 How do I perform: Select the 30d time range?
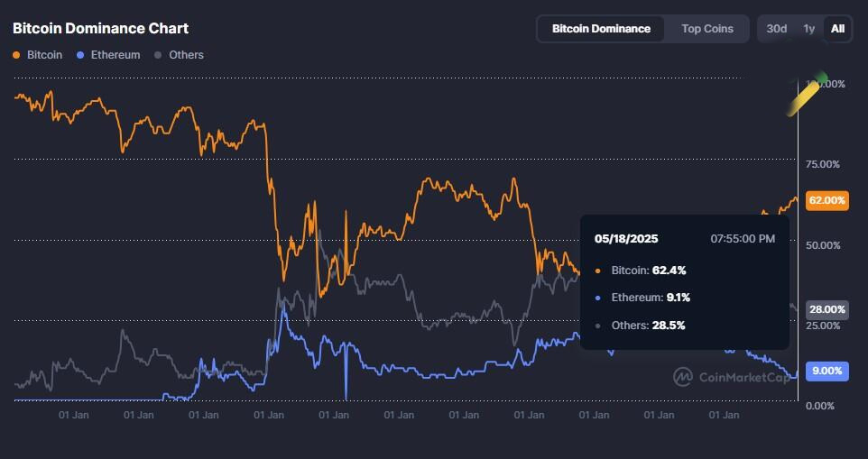776,29
